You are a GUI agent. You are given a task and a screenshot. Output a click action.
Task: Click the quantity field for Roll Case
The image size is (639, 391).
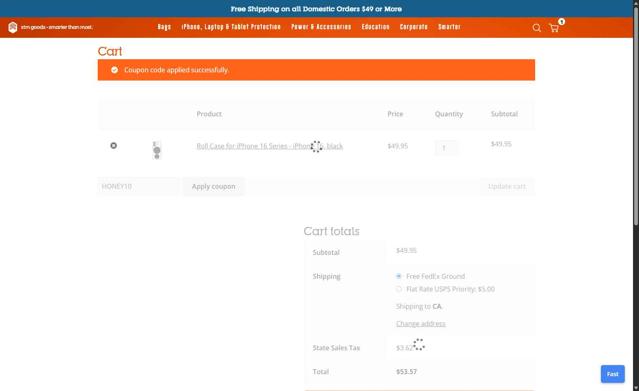446,148
